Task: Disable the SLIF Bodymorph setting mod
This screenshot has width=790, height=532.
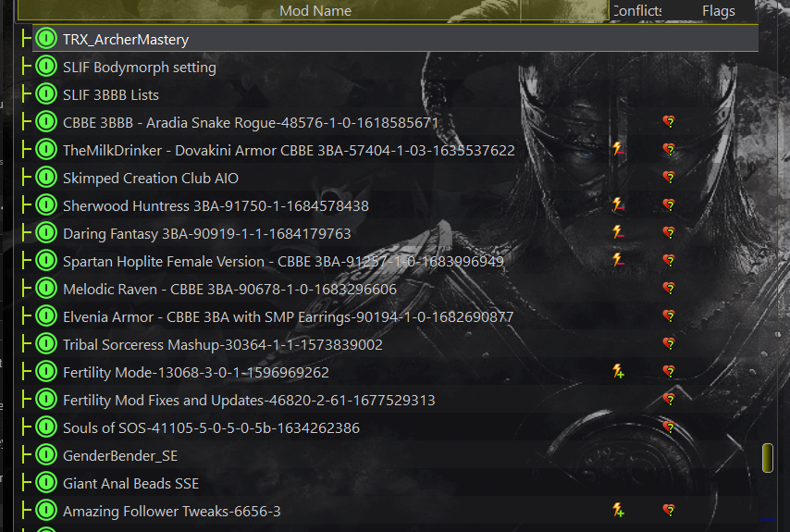Action: [46, 67]
